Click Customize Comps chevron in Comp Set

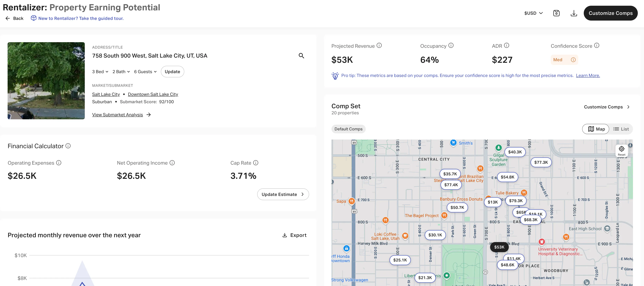point(628,107)
